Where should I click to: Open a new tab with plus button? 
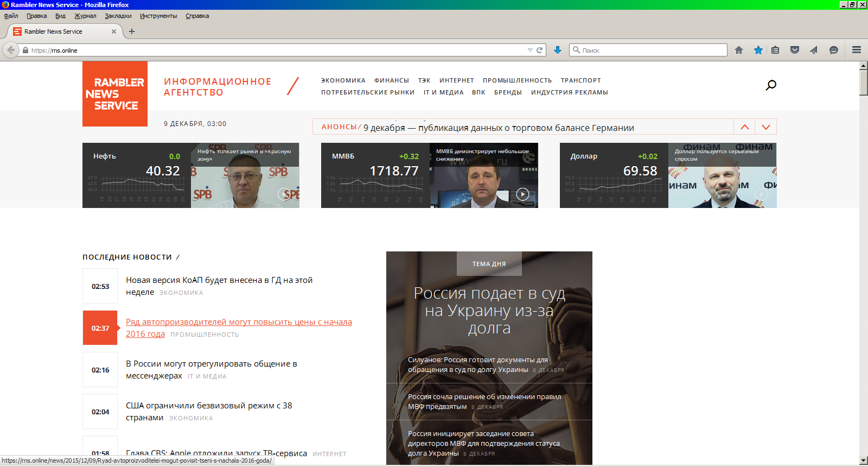[x=132, y=31]
